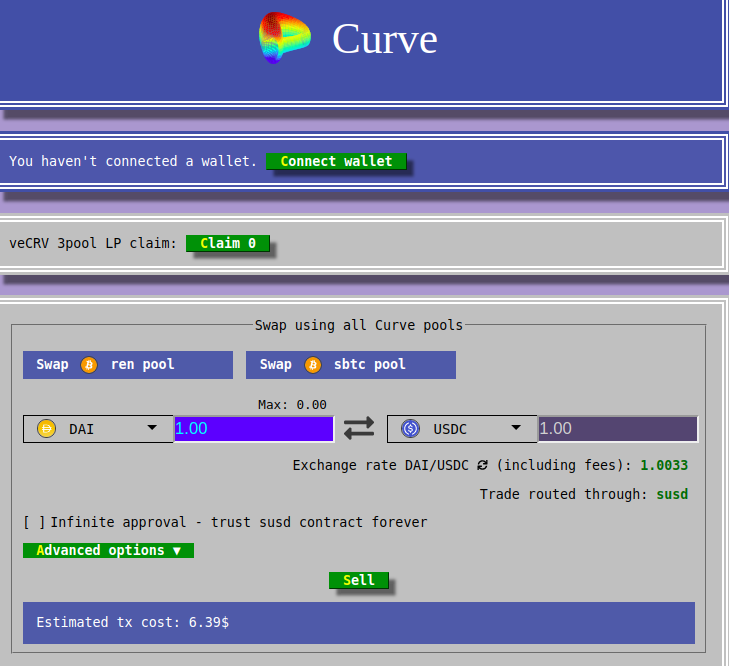The image size is (729, 666).
Task: Click the Estimated tx cost banner
Action: pos(358,622)
